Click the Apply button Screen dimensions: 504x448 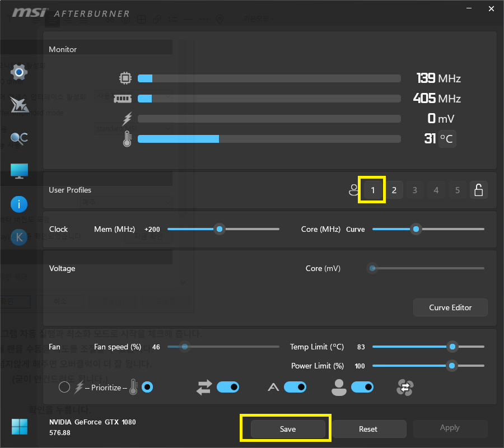pyautogui.click(x=450, y=428)
